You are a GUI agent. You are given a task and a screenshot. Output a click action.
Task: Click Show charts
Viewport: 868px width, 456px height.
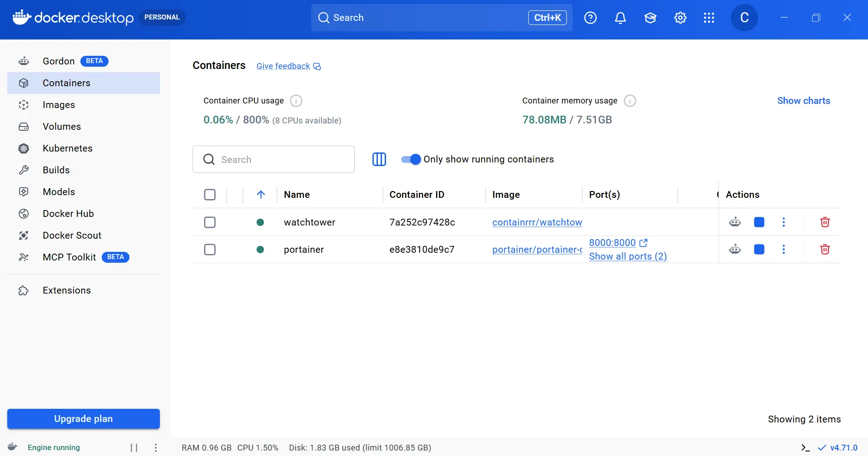804,101
